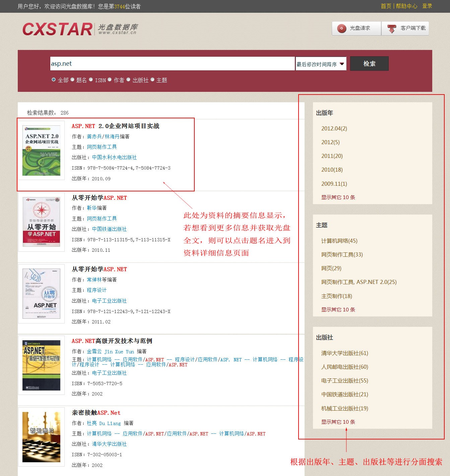Select the ISBN search radio button
This screenshot has width=450, height=476.
91,80
